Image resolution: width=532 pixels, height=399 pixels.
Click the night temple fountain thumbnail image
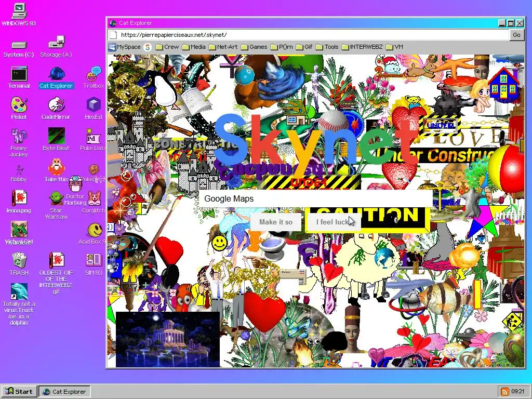(x=168, y=339)
